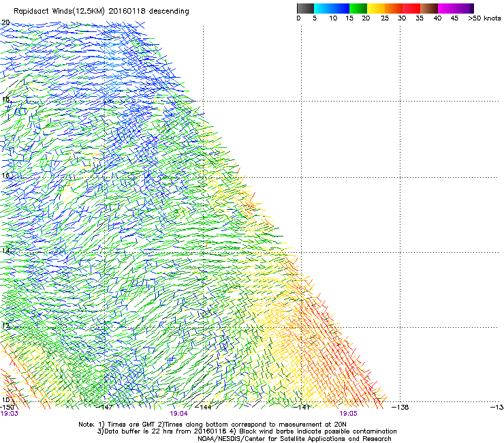Click the longitude label -147
This screenshot has width=504, height=443.
tap(105, 408)
